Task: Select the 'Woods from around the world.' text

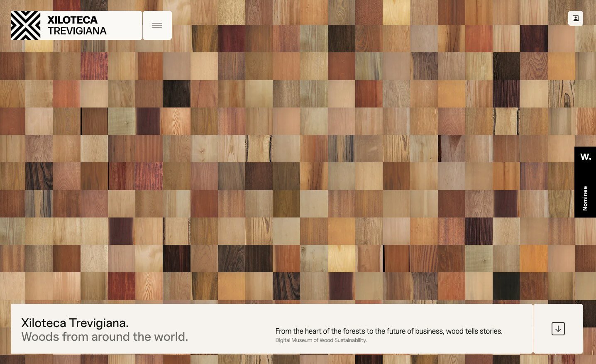Action: point(105,337)
